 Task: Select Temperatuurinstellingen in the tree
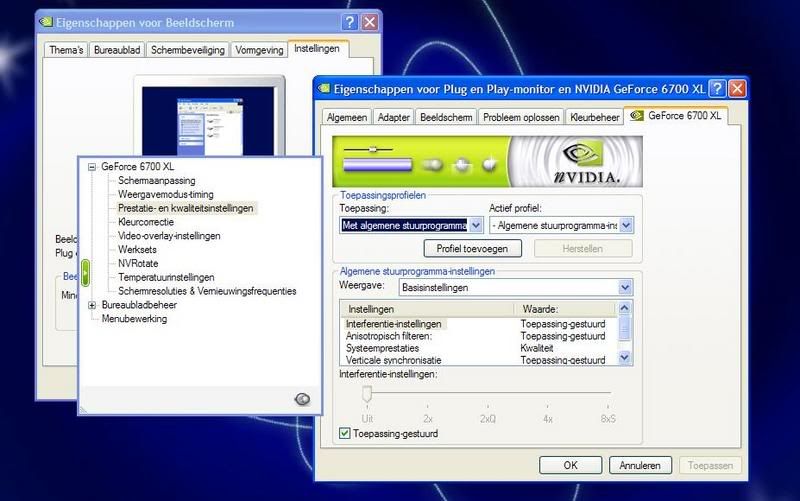(166, 277)
